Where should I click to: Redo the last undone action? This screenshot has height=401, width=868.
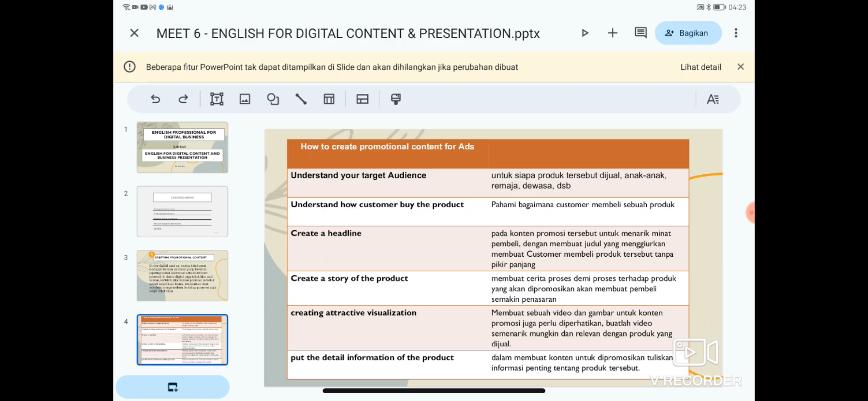pyautogui.click(x=183, y=99)
